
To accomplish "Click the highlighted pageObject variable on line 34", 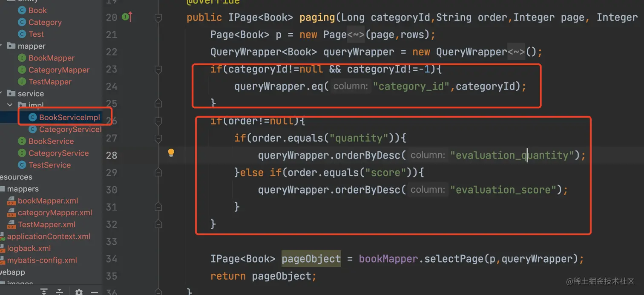I will coord(311,259).
